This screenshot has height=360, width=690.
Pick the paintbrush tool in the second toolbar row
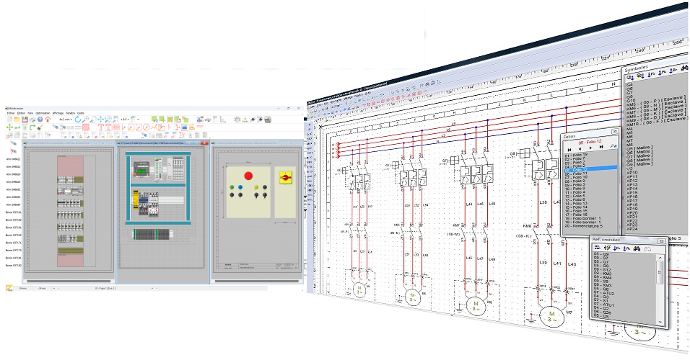[40, 128]
